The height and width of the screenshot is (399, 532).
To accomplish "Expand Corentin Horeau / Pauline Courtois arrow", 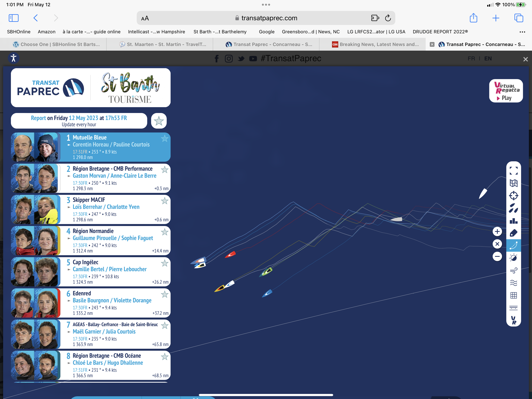I will tap(69, 145).
